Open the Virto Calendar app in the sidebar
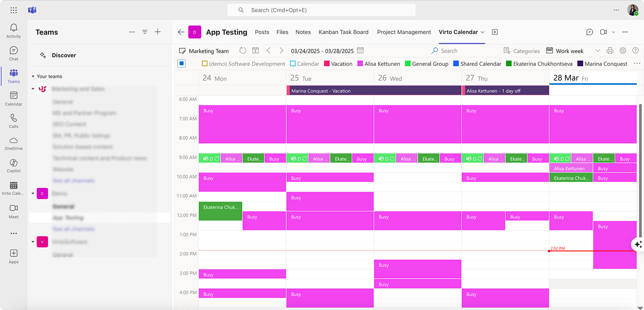 click(x=13, y=188)
